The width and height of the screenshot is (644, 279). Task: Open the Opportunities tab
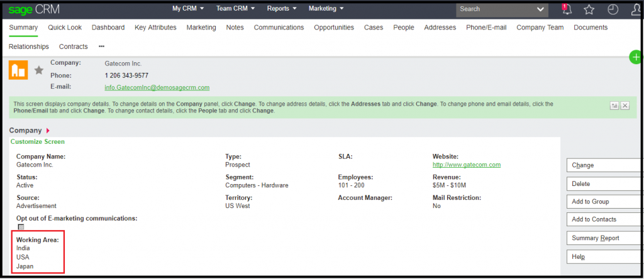(x=334, y=28)
